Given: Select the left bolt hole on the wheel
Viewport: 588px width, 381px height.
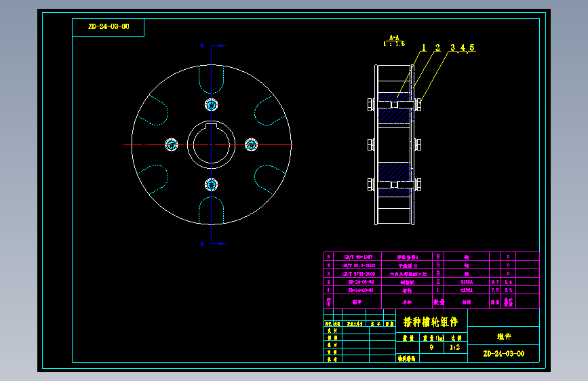Looking at the screenshot, I should tap(172, 145).
